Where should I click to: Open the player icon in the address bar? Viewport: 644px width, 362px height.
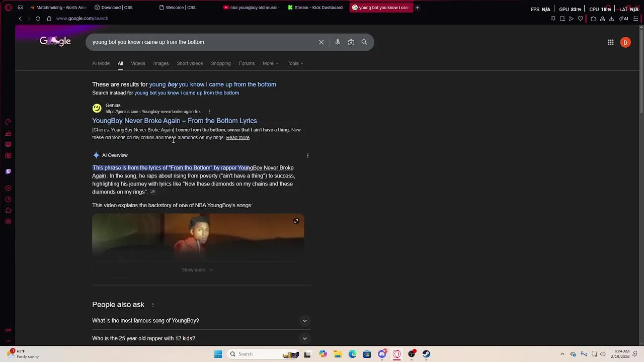(x=571, y=19)
